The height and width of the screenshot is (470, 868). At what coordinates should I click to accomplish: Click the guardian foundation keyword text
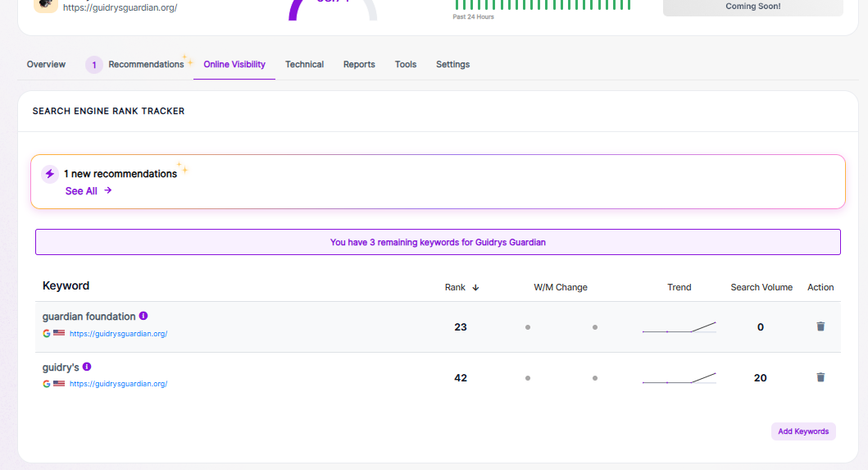(x=89, y=317)
